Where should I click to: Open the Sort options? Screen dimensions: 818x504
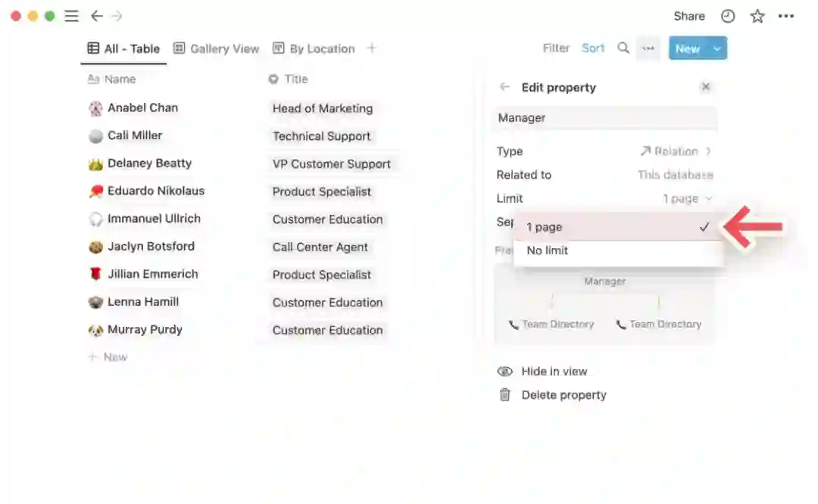coord(593,48)
